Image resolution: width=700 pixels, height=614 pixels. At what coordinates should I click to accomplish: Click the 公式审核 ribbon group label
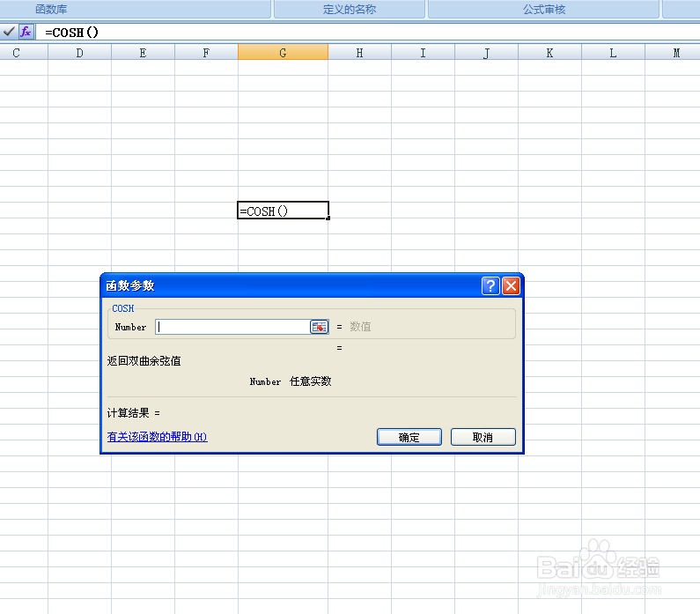pyautogui.click(x=544, y=9)
